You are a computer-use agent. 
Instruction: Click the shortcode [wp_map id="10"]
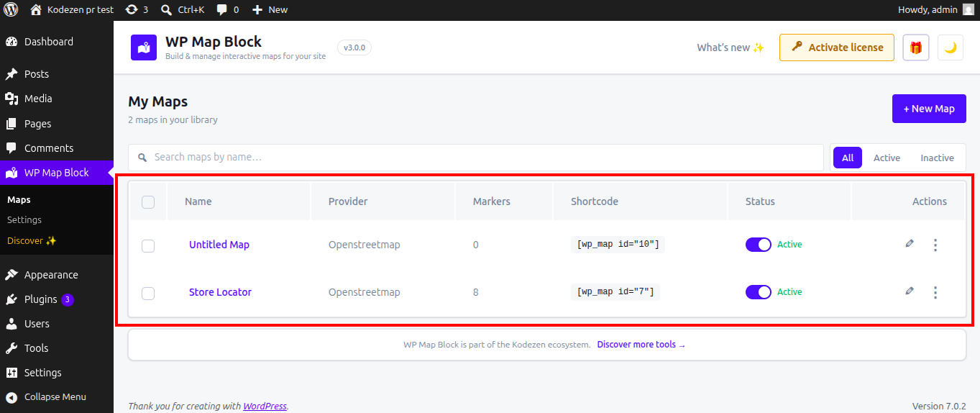tap(618, 245)
